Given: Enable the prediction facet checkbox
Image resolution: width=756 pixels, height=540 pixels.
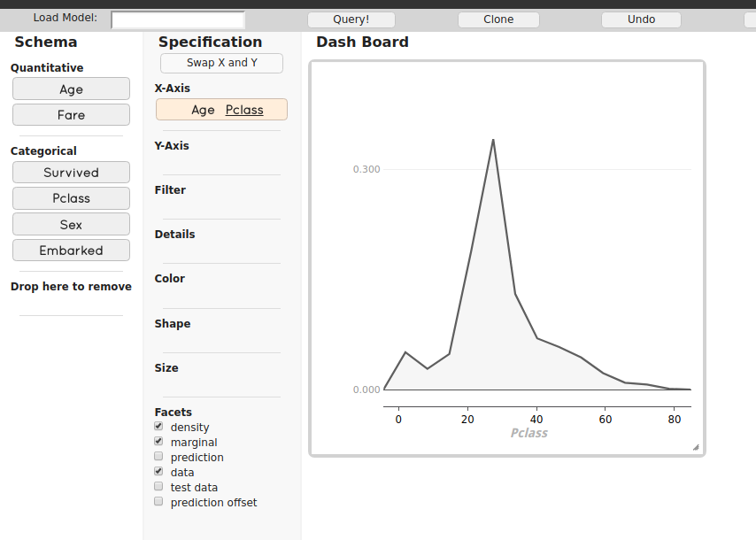Looking at the screenshot, I should (158, 456).
